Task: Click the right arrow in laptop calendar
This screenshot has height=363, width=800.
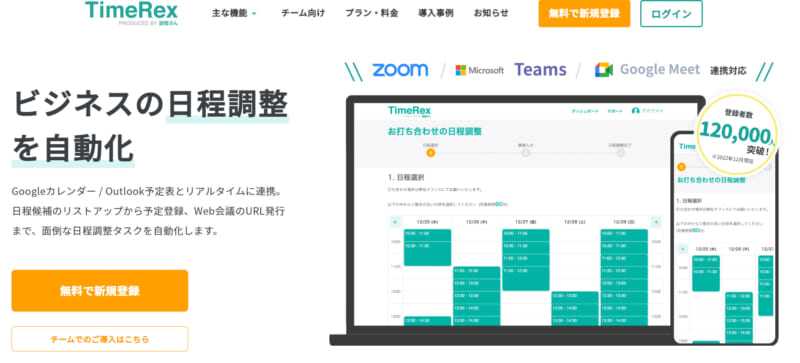Action: (x=656, y=222)
